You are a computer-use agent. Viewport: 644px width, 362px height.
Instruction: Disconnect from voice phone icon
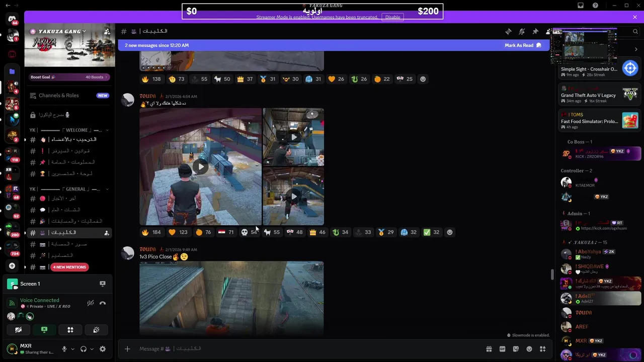(103, 303)
